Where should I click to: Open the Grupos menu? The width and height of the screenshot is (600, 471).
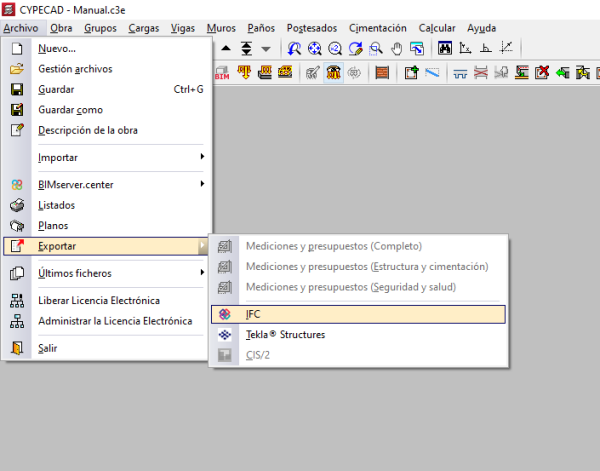click(x=100, y=28)
